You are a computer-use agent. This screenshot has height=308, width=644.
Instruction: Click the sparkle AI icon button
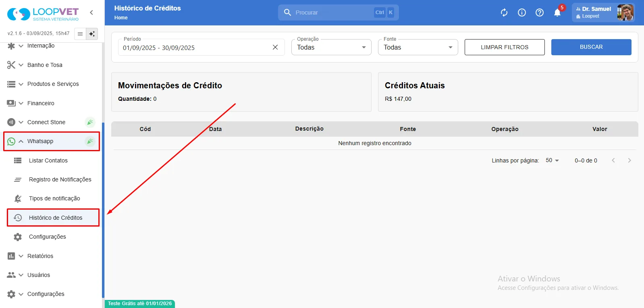[x=92, y=34]
